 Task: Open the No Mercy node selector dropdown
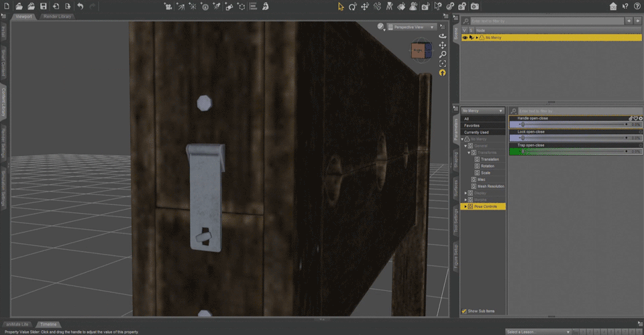point(482,111)
